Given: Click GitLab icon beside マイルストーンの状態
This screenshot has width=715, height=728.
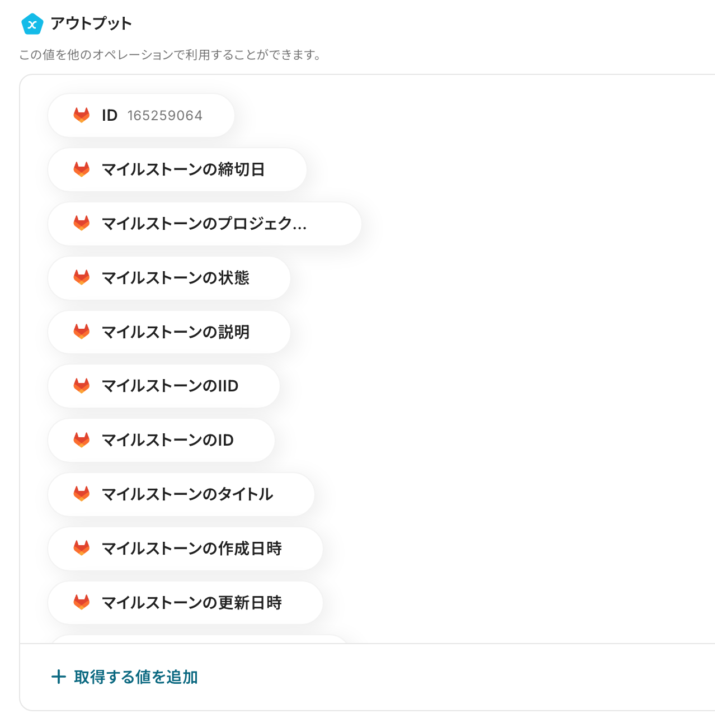Looking at the screenshot, I should tap(82, 278).
